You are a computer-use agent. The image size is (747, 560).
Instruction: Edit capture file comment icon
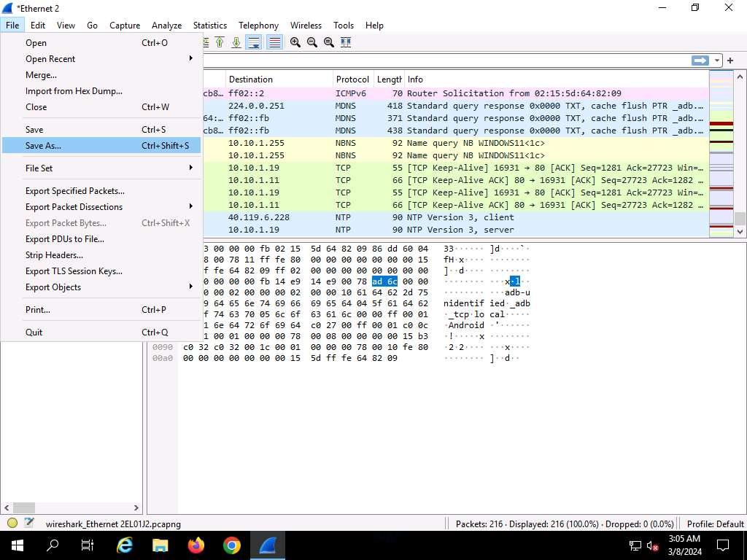(x=29, y=523)
